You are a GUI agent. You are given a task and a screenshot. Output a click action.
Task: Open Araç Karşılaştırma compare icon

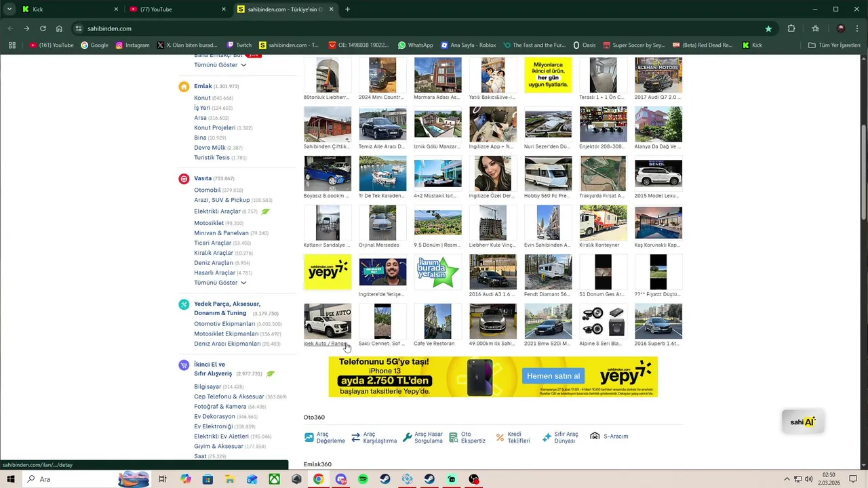[x=356, y=438]
